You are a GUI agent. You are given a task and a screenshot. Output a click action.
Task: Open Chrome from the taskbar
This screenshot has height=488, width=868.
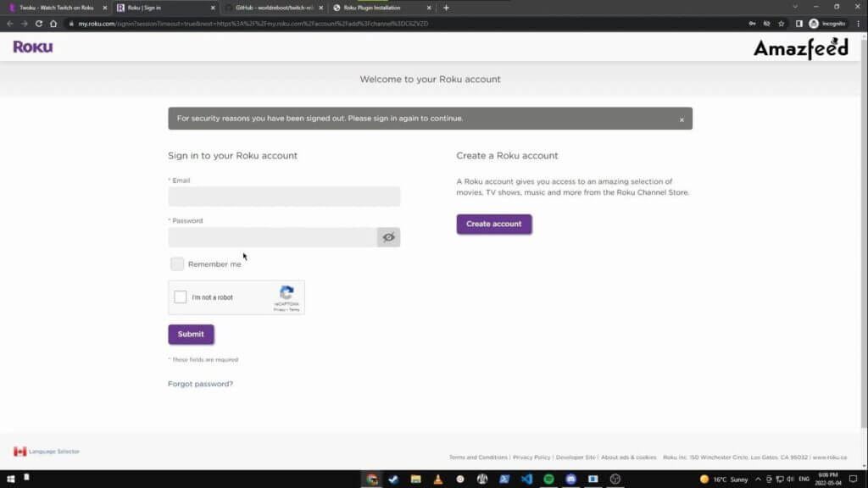pos(372,480)
